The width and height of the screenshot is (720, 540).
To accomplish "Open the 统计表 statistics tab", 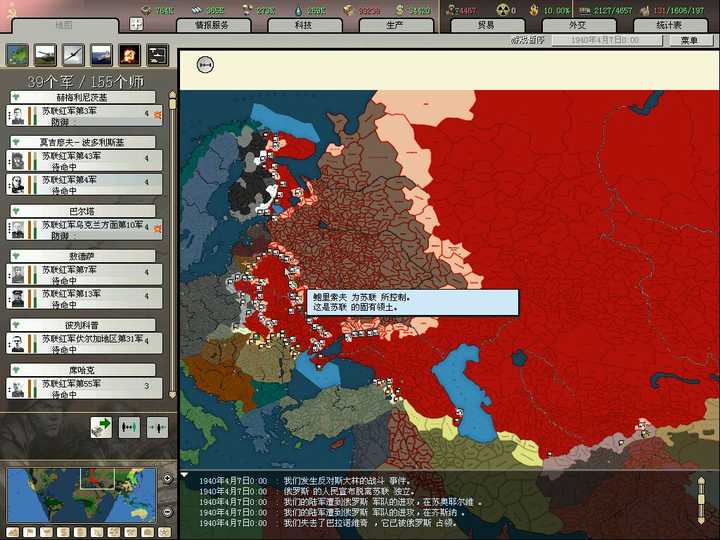I will click(669, 25).
